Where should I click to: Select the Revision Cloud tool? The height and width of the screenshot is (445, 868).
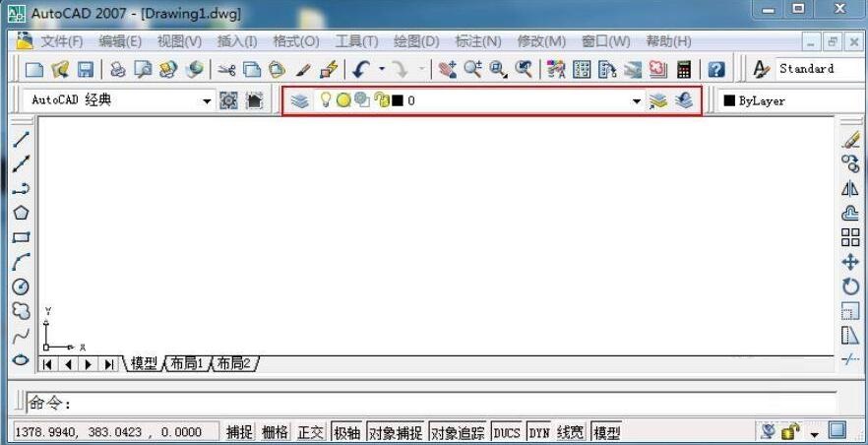(x=21, y=311)
